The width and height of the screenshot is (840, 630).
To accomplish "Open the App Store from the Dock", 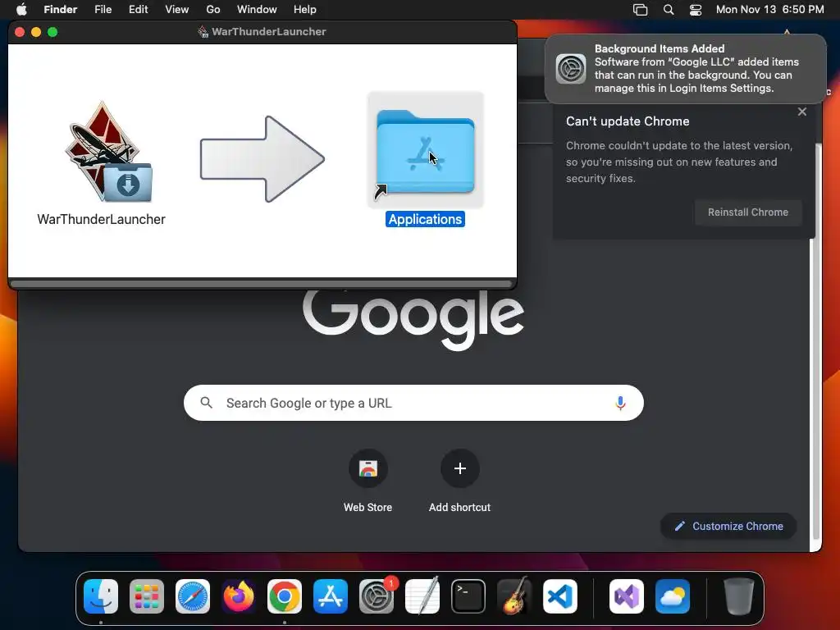I will pyautogui.click(x=331, y=596).
